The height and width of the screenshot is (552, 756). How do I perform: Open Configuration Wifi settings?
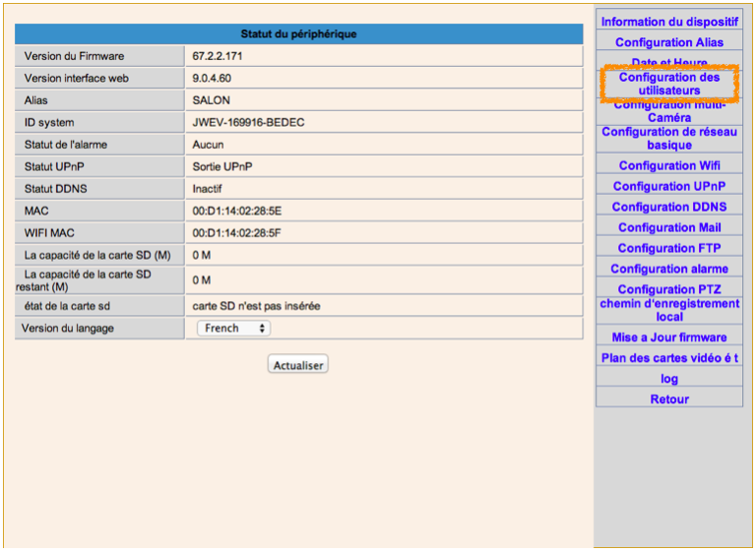pyautogui.click(x=669, y=165)
